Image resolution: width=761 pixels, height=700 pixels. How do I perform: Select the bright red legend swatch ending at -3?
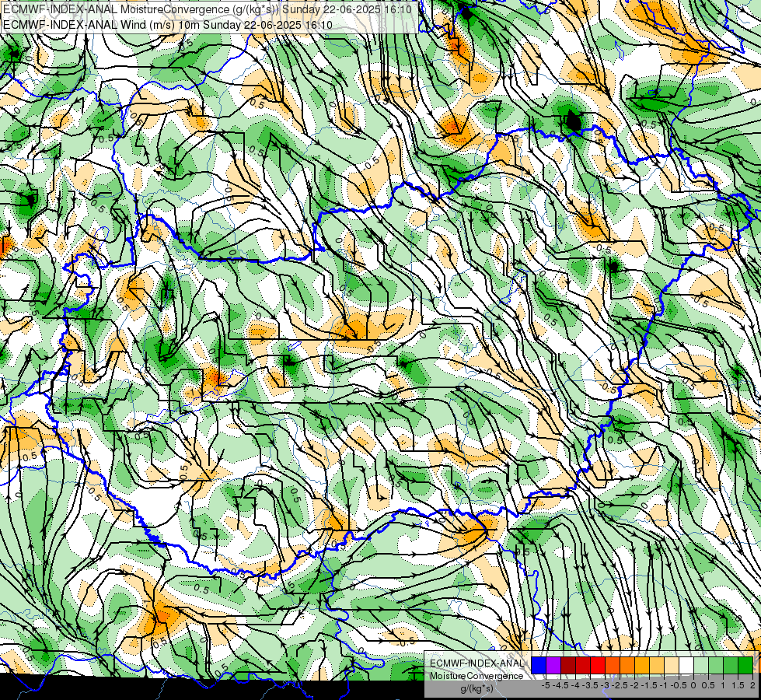click(598, 666)
